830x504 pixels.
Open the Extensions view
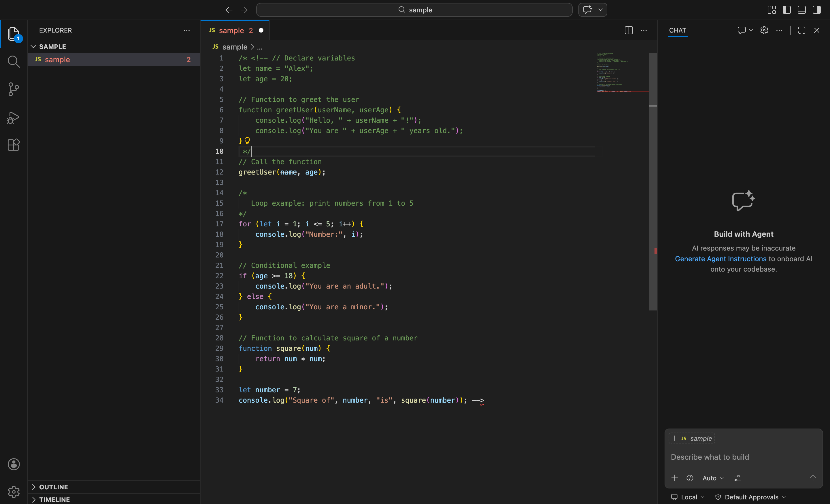coord(14,145)
